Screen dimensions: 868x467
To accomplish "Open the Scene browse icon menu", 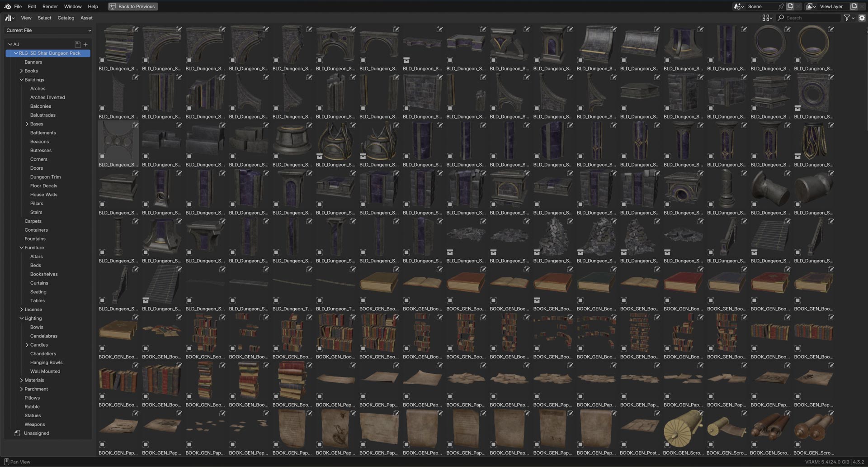I will 739,6.
